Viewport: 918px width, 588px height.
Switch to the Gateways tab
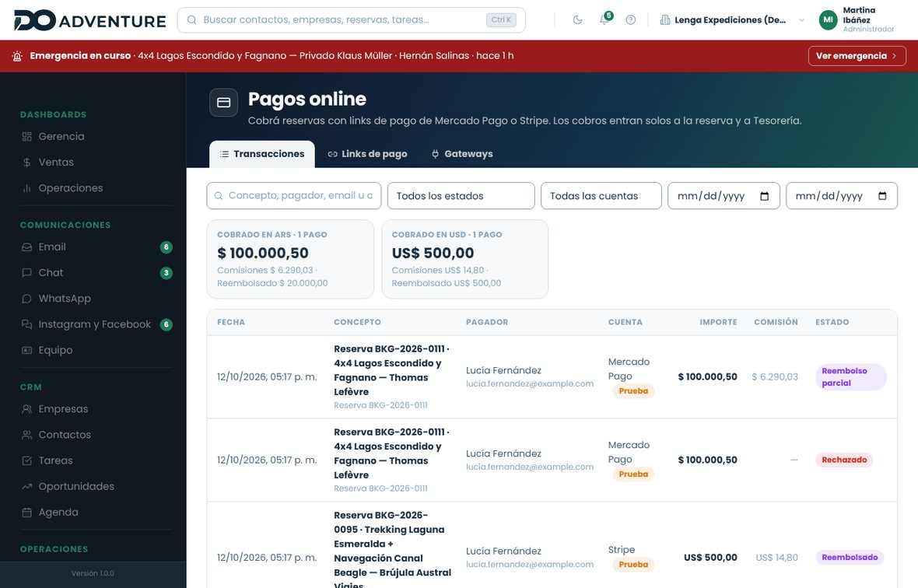click(x=463, y=154)
